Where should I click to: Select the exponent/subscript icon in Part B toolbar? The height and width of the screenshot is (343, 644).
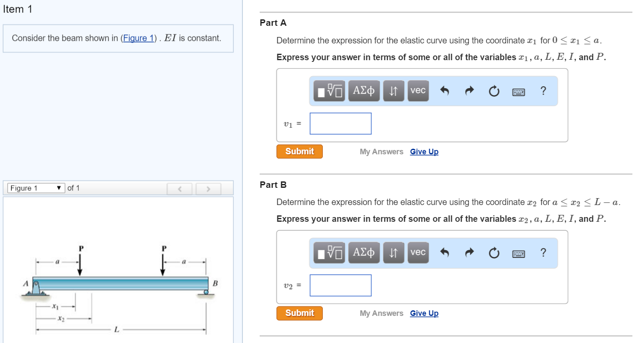pos(393,253)
